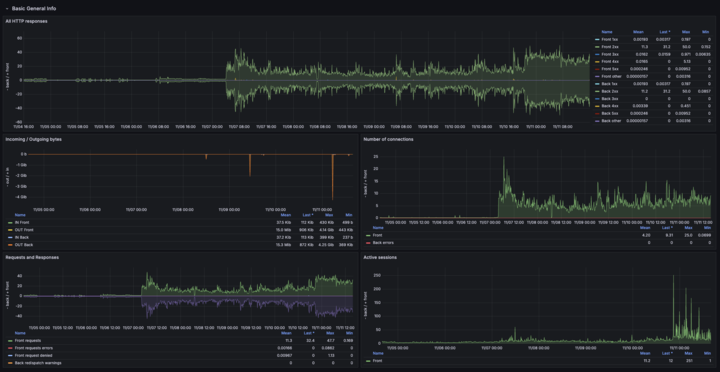Image resolution: width=720 pixels, height=372 pixels.
Task: Sort Incoming / Outgoing bytes legend by Max
Action: (x=329, y=215)
